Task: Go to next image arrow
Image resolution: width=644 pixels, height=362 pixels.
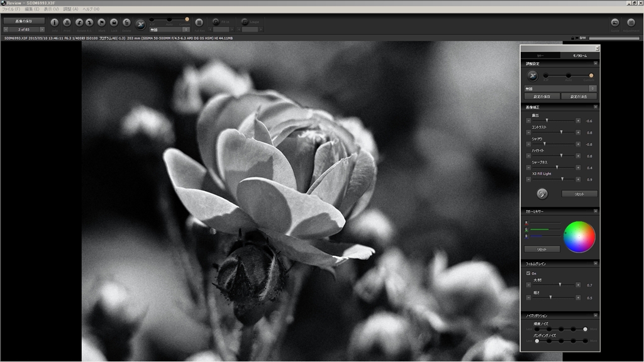Action: coord(42,30)
